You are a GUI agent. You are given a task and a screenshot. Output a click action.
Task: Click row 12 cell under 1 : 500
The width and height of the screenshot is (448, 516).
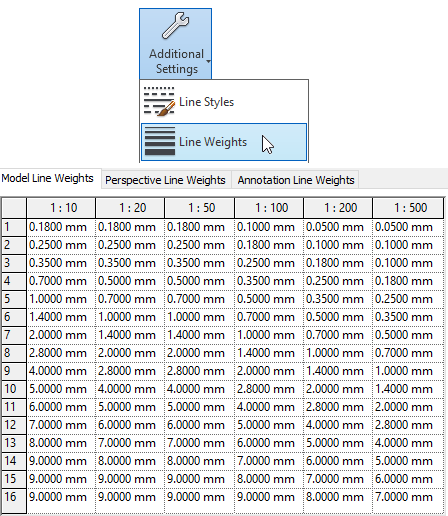(408, 425)
